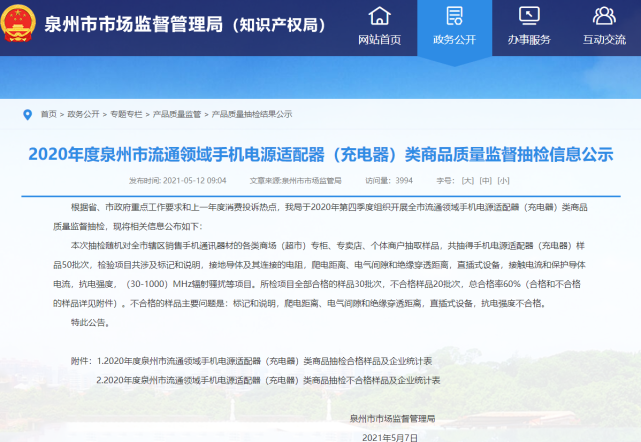
Task: Click the date 2021年5月7日
Action: pos(390,438)
